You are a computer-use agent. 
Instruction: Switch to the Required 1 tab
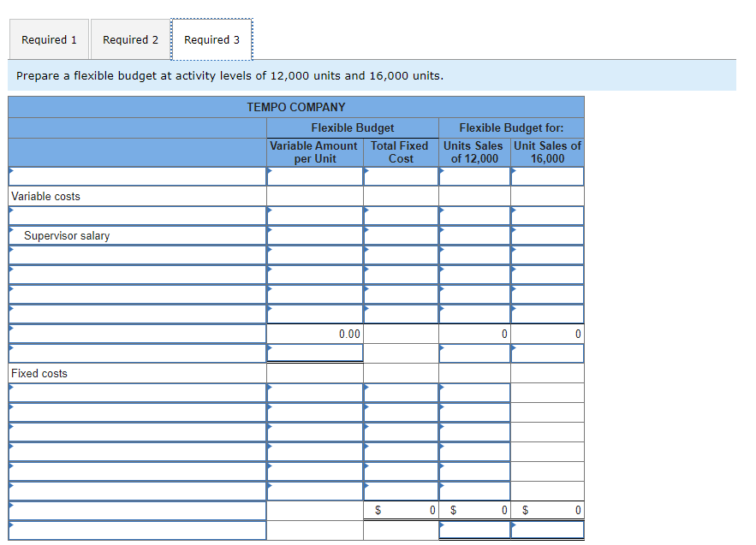coord(49,39)
